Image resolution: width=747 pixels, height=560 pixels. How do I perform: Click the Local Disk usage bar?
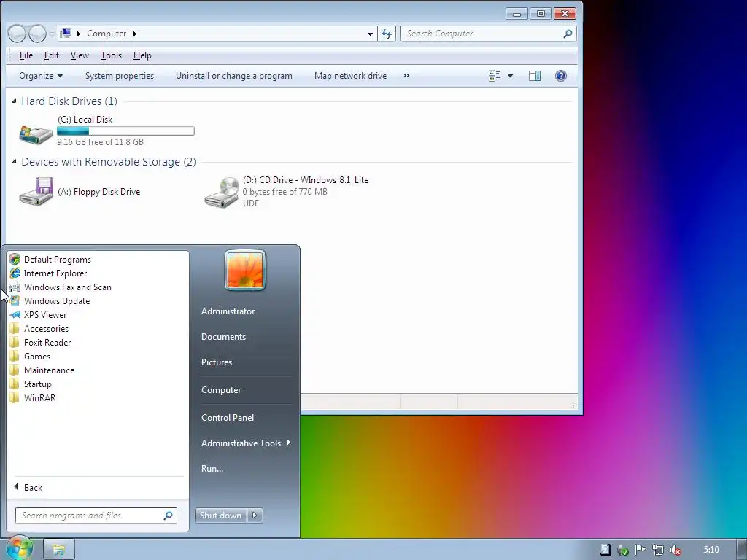pos(125,131)
